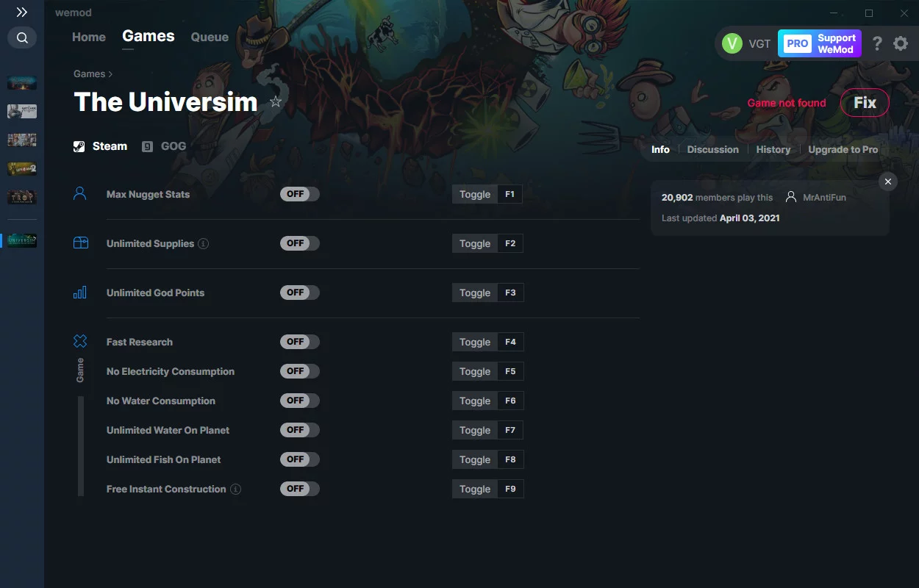Switch to the GOG platform tab

(x=164, y=146)
